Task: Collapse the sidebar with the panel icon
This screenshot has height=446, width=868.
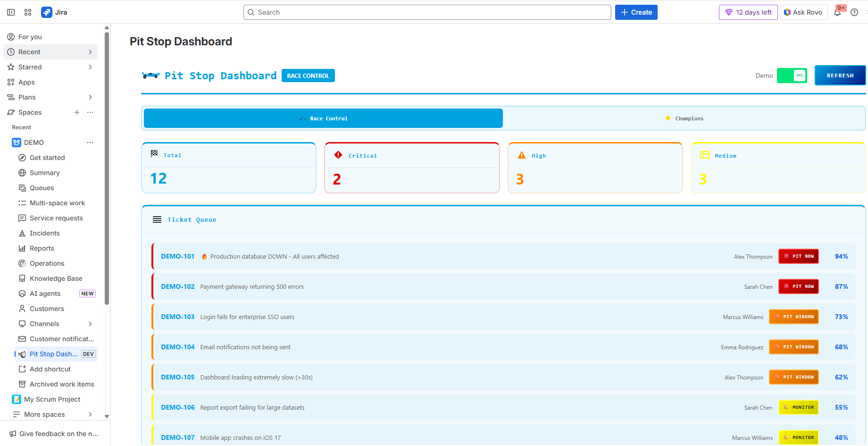Action: (x=11, y=12)
